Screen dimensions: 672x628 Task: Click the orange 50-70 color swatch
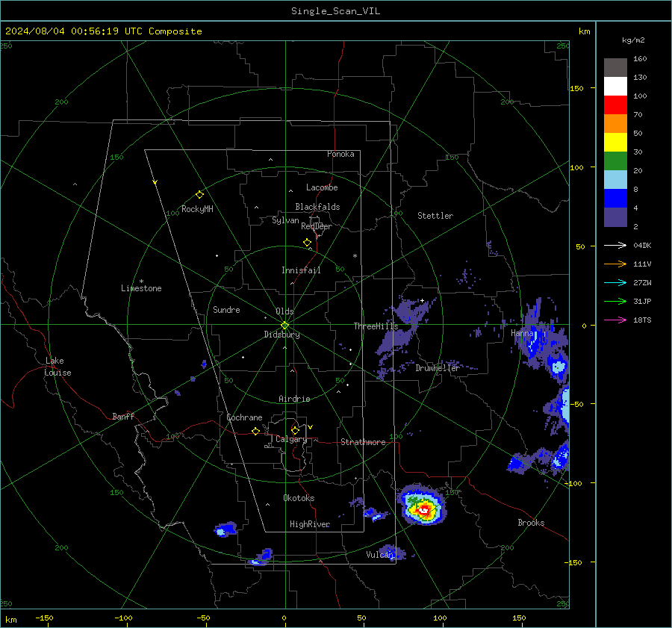pos(615,124)
